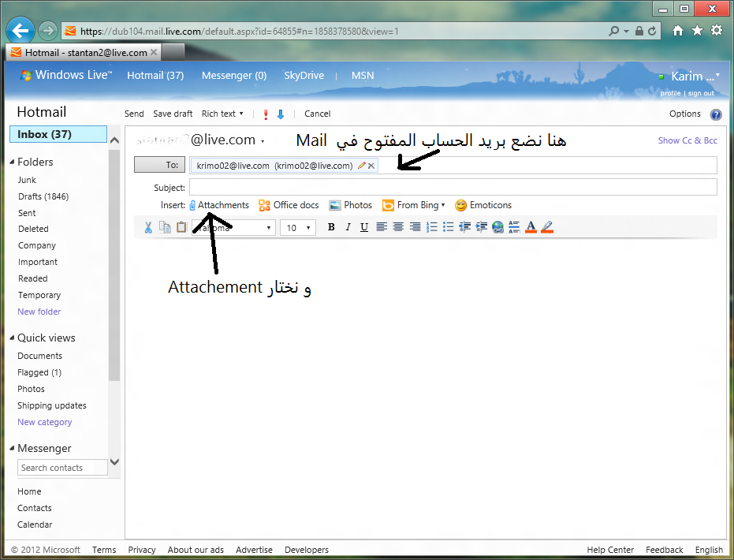The image size is (734, 560).
Task: Decrease the text indent
Action: [464, 227]
